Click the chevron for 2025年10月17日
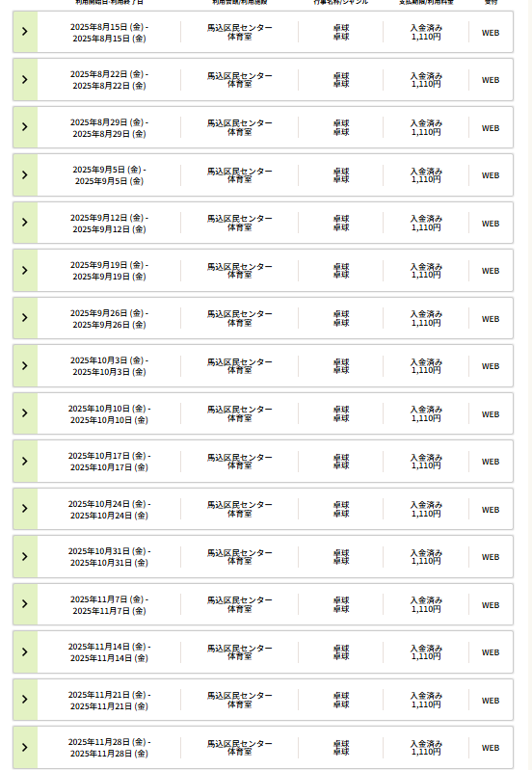Viewport: 532px width, 770px height. point(25,461)
